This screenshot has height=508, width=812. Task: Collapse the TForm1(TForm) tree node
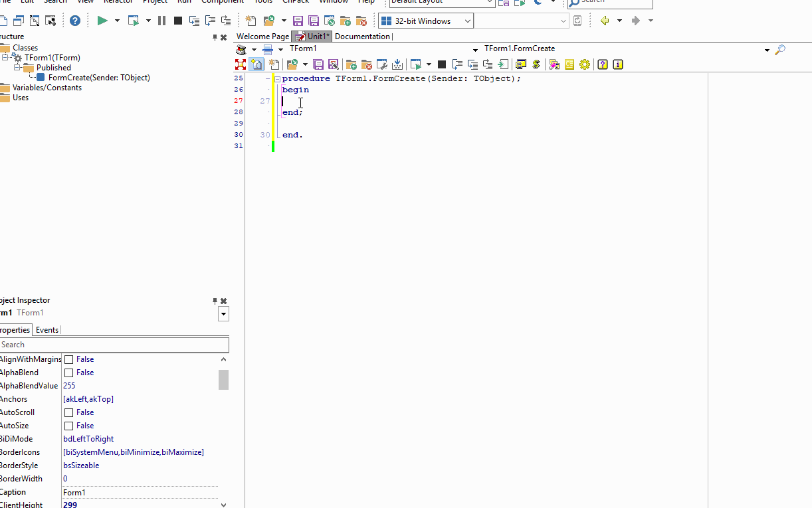[x=6, y=58]
